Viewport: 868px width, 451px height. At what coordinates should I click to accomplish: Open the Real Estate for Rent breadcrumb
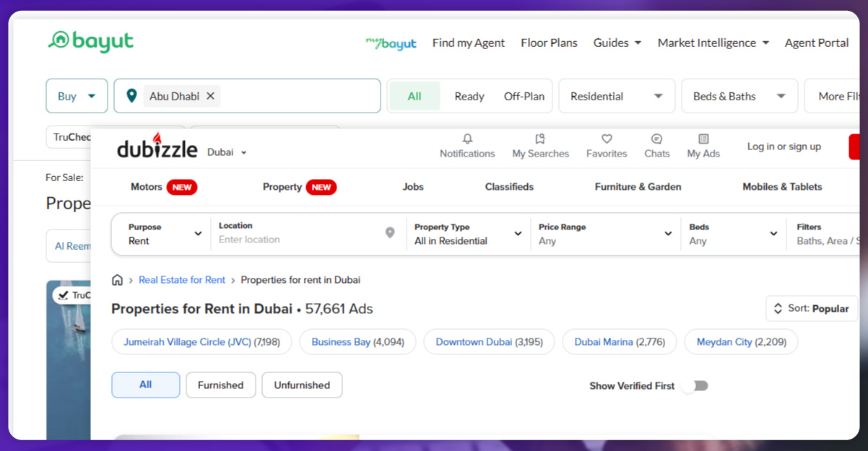[181, 280]
